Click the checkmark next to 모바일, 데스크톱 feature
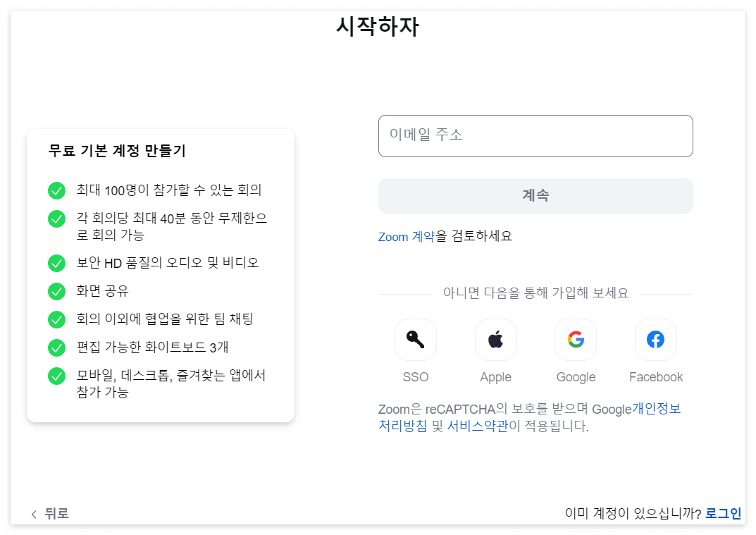 [x=56, y=376]
